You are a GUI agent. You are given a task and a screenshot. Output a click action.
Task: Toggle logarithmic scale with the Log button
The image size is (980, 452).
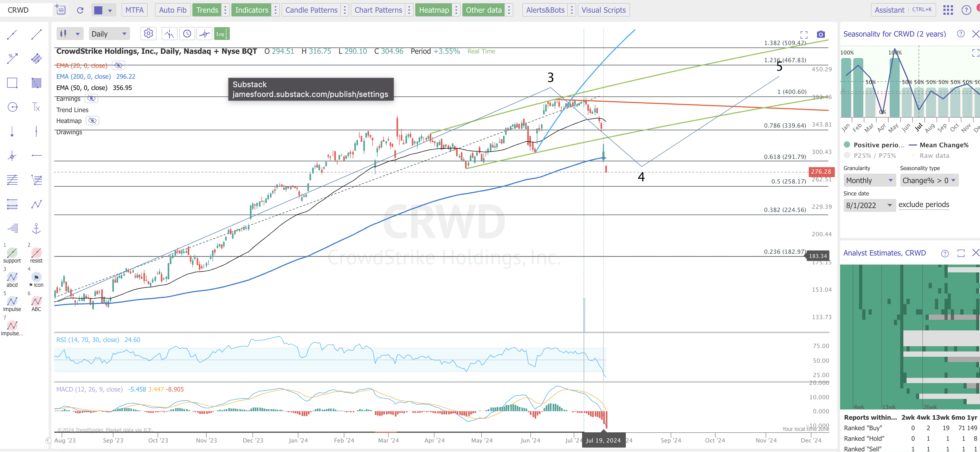pyautogui.click(x=221, y=33)
